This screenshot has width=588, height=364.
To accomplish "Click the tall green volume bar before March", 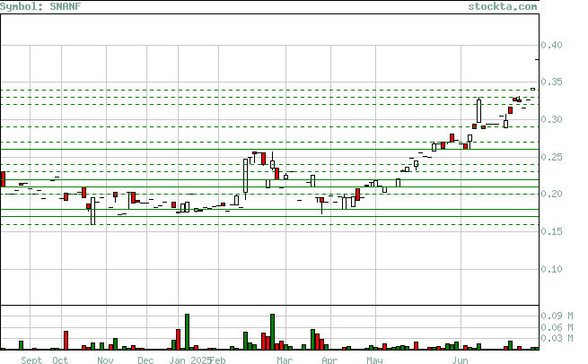I will coord(272,332).
